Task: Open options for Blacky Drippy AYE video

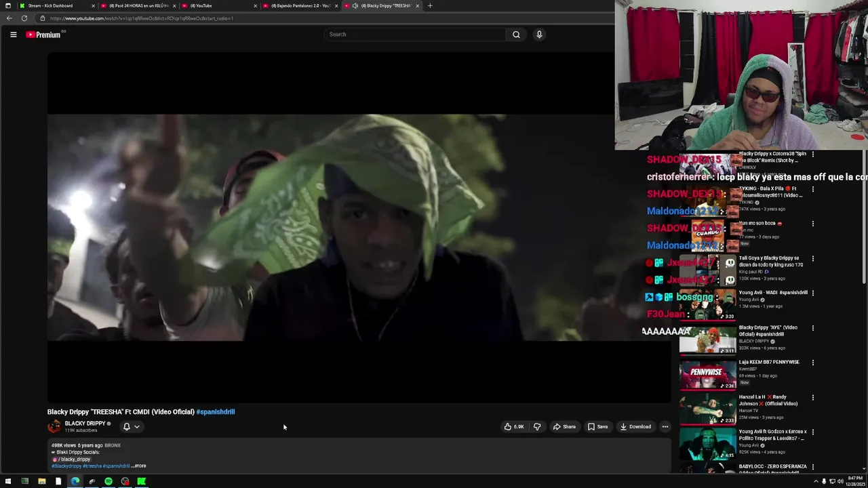Action: (x=813, y=328)
